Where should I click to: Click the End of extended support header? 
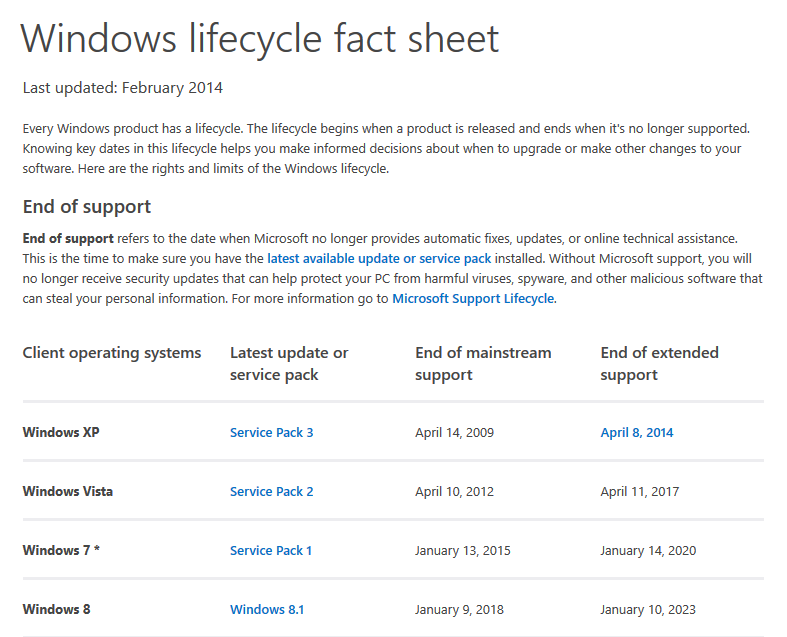[659, 363]
